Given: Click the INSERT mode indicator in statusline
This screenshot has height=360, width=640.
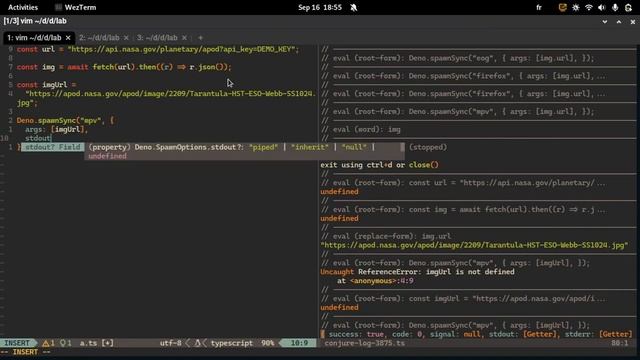Looking at the screenshot, I should [17, 343].
